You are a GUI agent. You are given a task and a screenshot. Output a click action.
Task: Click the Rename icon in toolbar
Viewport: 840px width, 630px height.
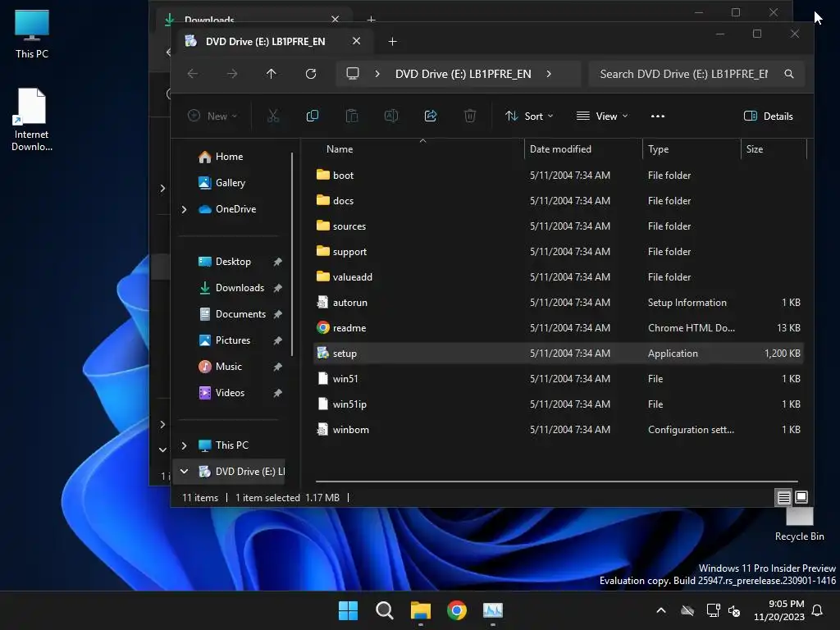pos(391,116)
